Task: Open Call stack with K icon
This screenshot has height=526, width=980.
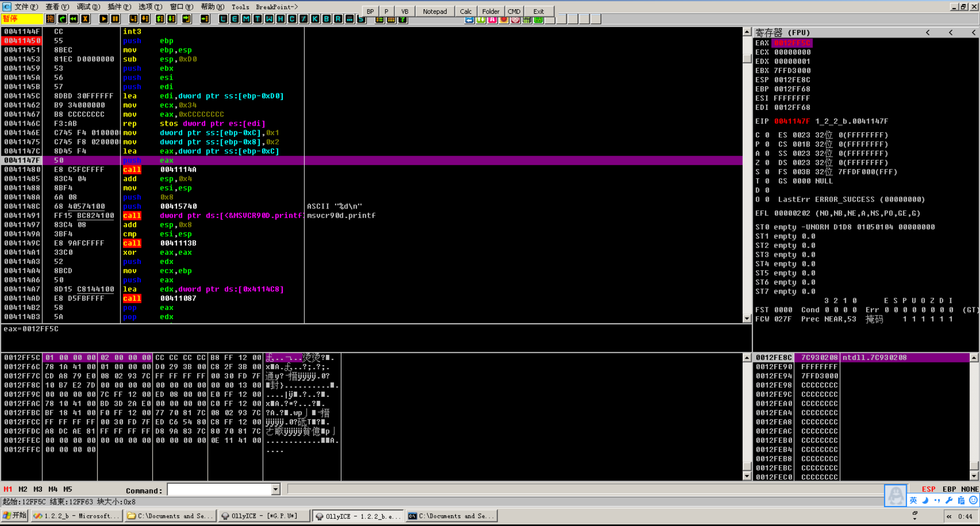Action: (315, 19)
